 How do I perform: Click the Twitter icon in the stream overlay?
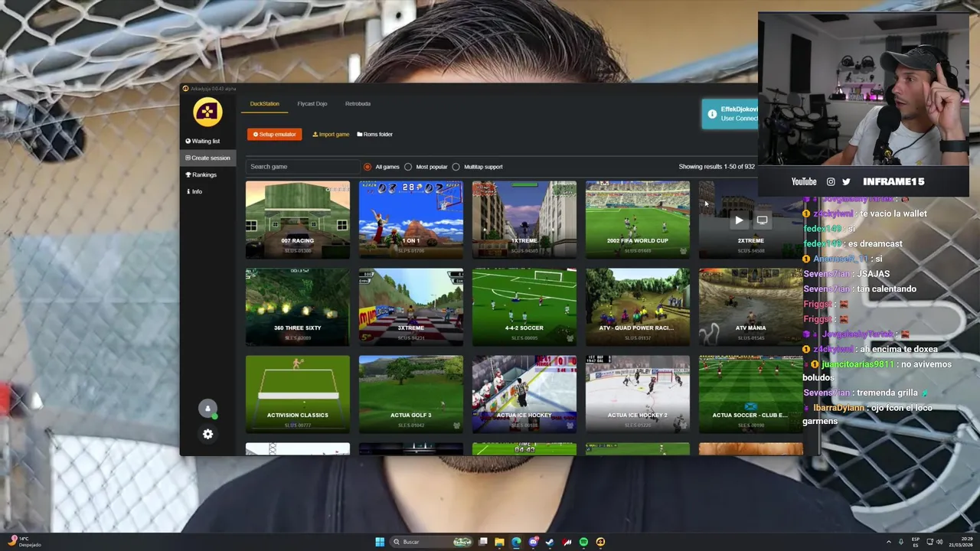coord(846,181)
